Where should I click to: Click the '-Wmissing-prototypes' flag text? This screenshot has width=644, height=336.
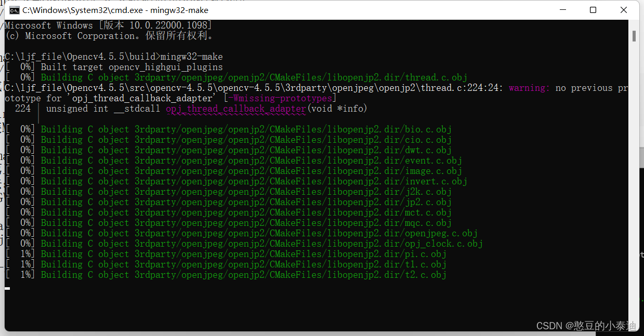(x=280, y=98)
